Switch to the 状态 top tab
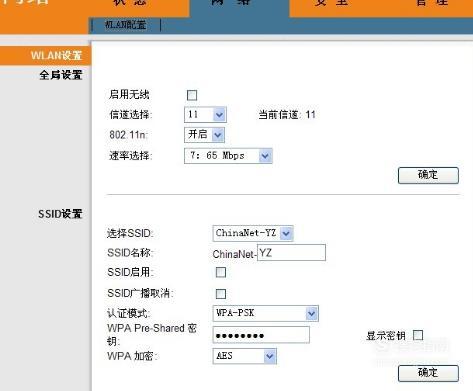The height and width of the screenshot is (391, 473). [130, 3]
